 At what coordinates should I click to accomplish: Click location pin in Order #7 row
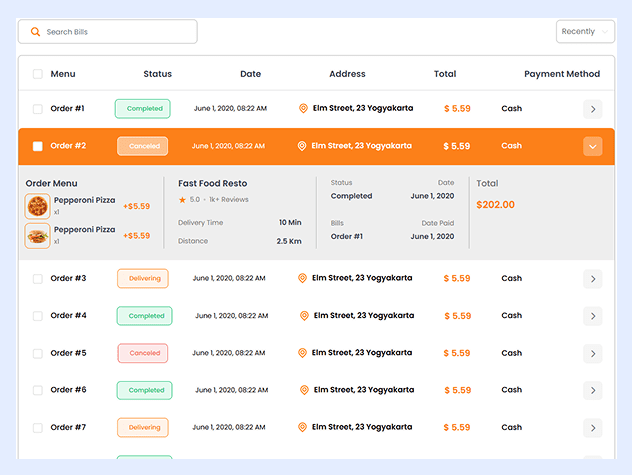point(302,428)
